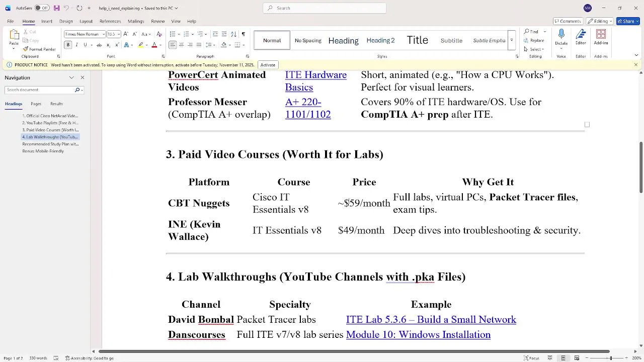Viewport: 644px width, 362px height.
Task: Apply Strikethrough formatting
Action: 99,45
